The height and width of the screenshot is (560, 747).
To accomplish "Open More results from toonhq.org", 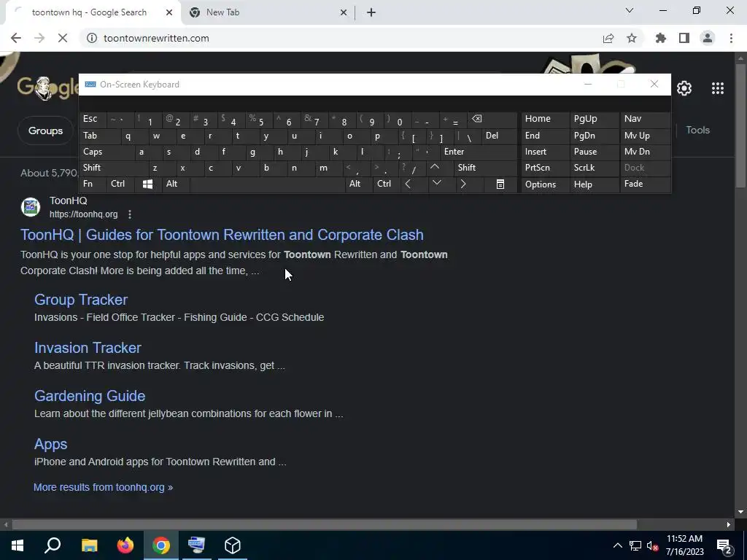I will point(103,487).
